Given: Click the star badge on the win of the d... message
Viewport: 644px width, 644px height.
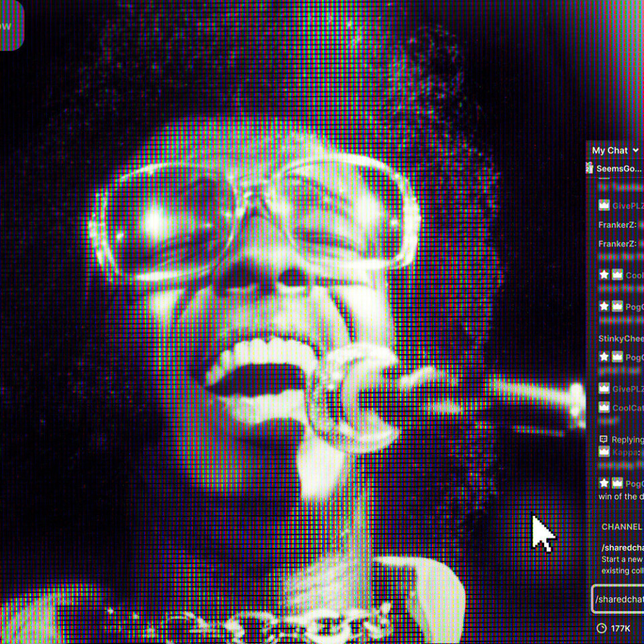Looking at the screenshot, I should click(x=604, y=484).
